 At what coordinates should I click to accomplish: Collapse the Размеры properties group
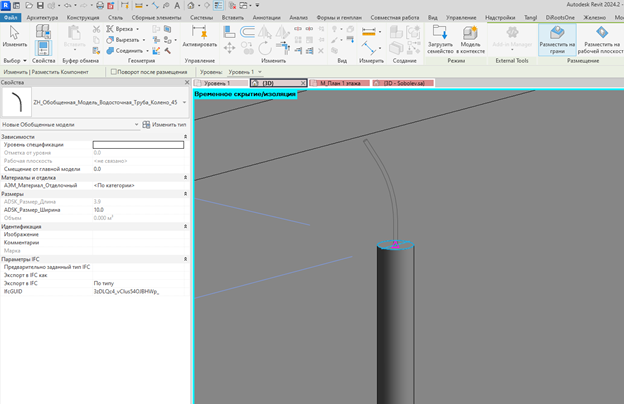[185, 194]
